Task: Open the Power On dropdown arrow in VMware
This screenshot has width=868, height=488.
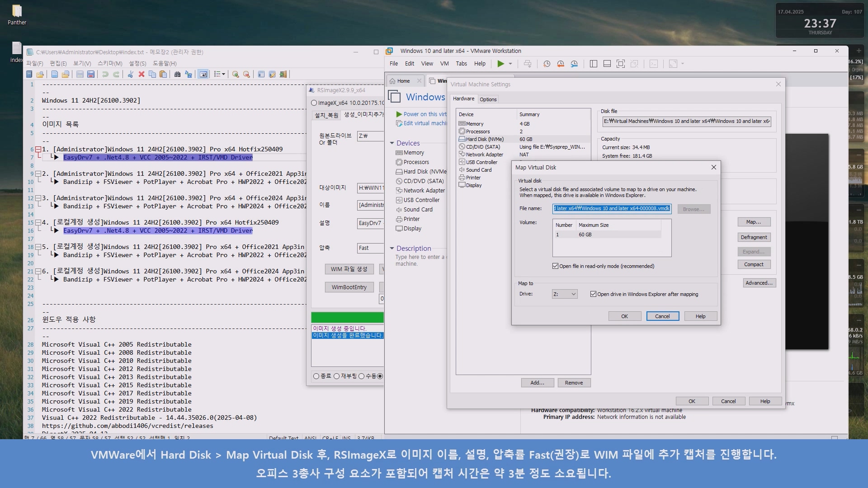Action: (510, 64)
